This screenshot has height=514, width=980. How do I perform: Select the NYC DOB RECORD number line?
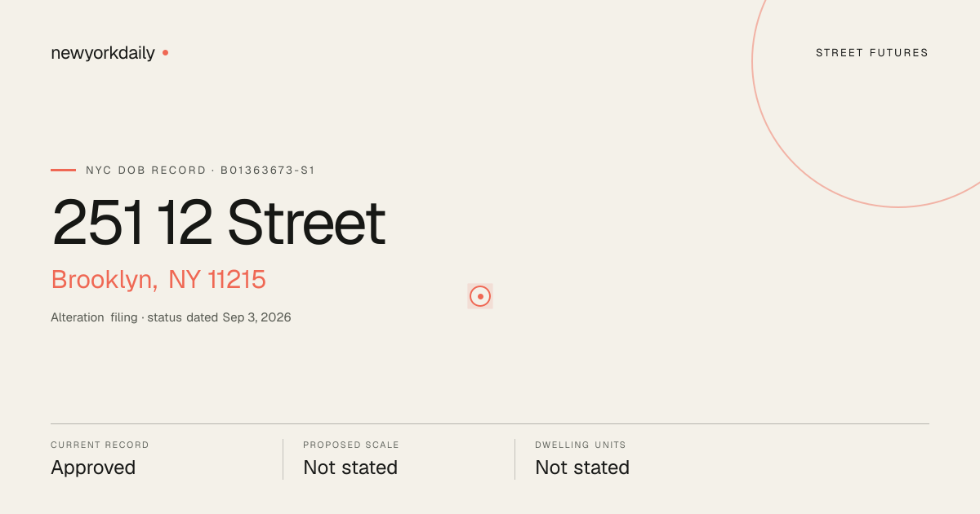(200, 171)
